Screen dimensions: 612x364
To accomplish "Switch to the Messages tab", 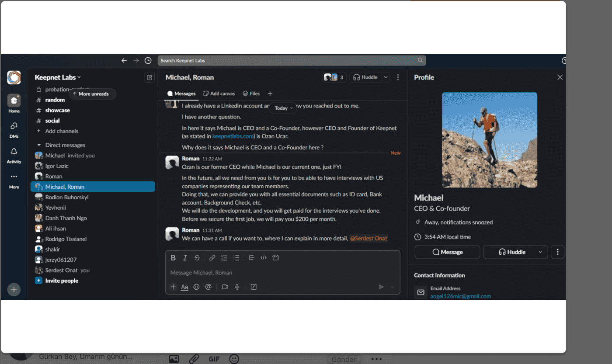I will point(181,94).
